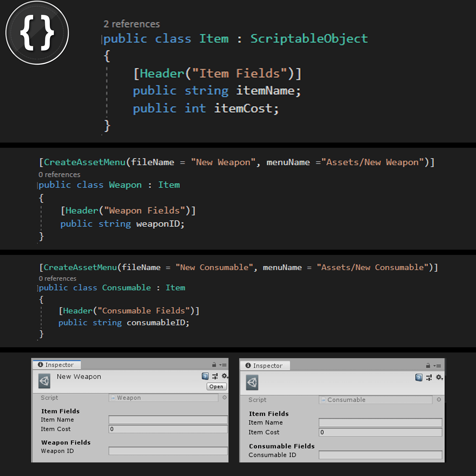476x476 pixels.
Task: Click Unity asset icon in Consumable inspector
Action: (x=252, y=383)
